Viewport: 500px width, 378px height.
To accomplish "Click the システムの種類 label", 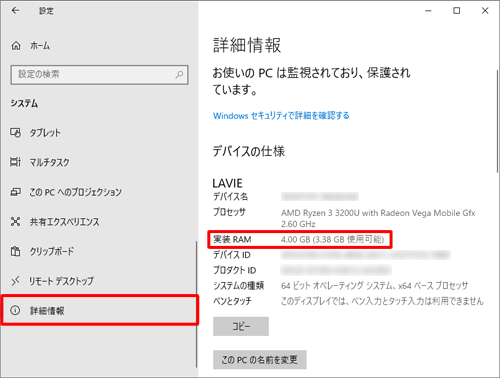I will pyautogui.click(x=239, y=286).
